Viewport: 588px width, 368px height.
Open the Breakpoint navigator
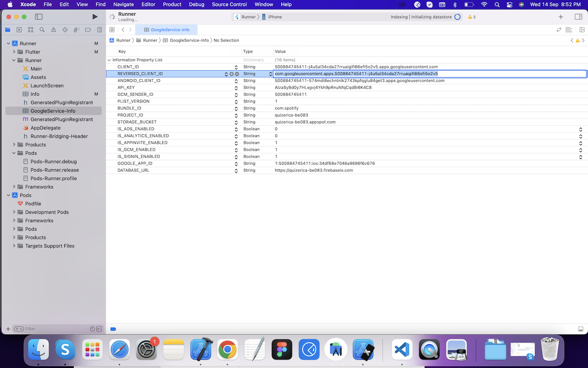[88, 30]
